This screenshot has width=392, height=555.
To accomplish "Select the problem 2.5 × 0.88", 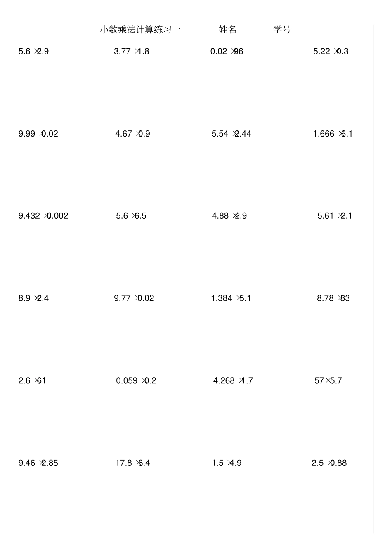I will point(329,463).
